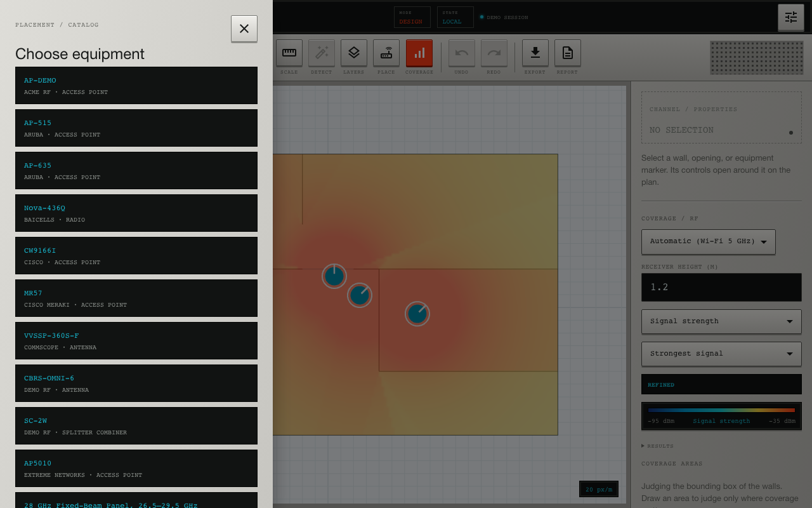The width and height of the screenshot is (812, 508).
Task: Click the Undo arrow icon
Action: coord(462,53)
